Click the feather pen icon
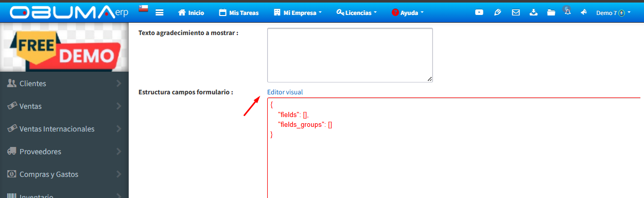This screenshot has height=198, width=644. pos(497,13)
